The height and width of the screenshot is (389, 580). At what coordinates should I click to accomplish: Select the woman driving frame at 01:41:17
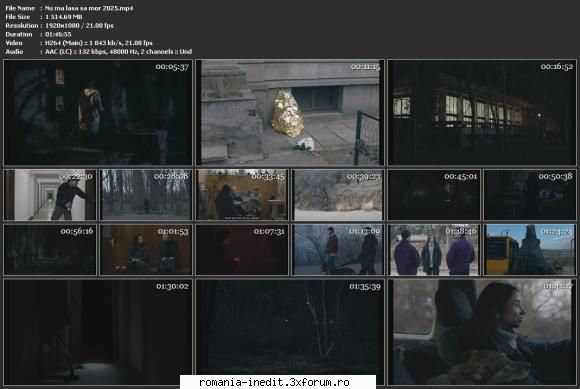[482, 332]
